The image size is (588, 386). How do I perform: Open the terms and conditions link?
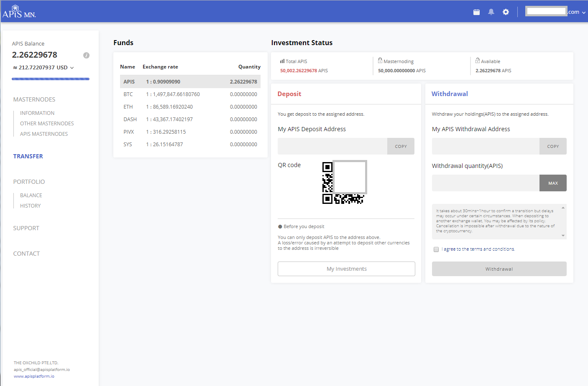pos(479,249)
